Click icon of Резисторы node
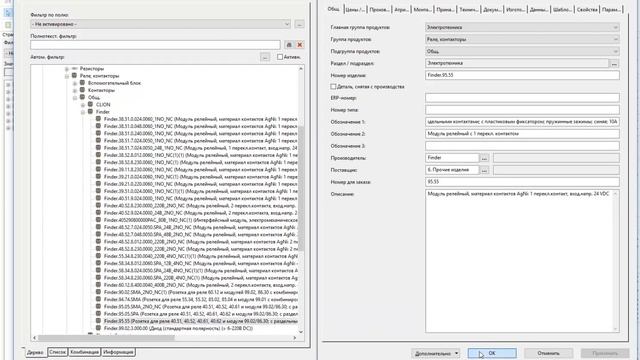Image resolution: width=640 pixels, height=360 pixels. tap(74, 69)
